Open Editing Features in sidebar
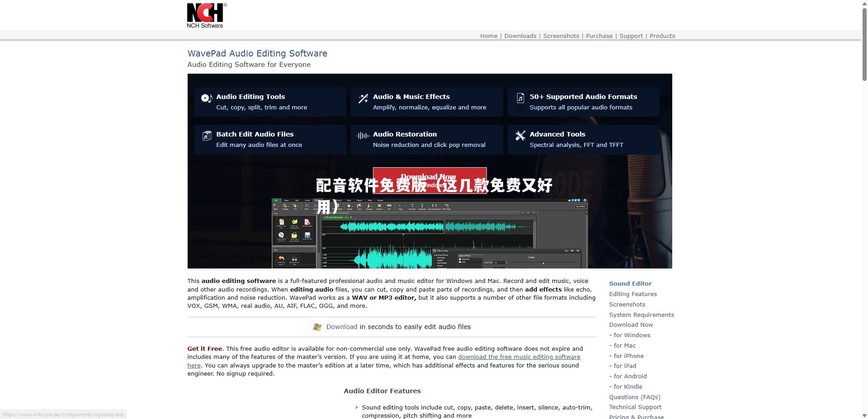The width and height of the screenshot is (868, 419). click(x=633, y=294)
